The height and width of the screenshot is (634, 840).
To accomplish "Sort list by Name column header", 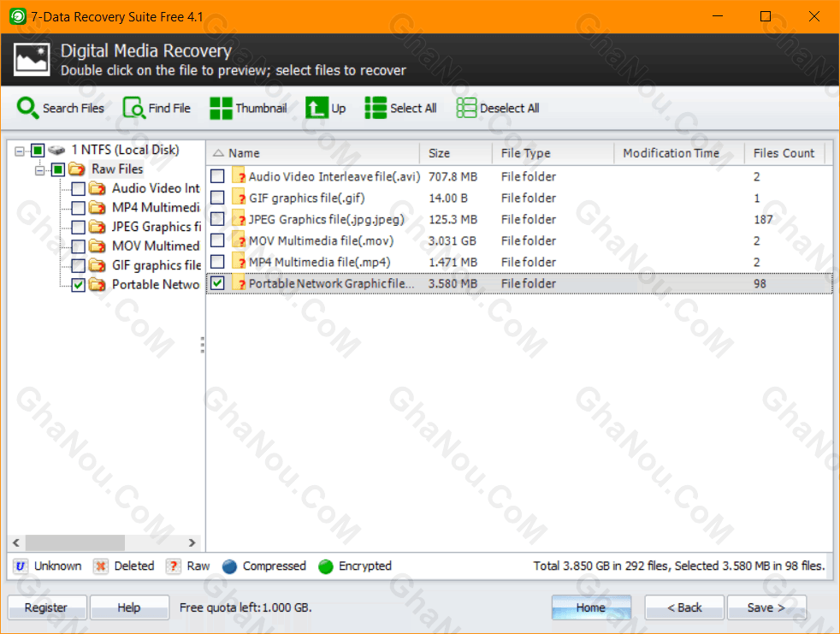I will click(x=313, y=153).
